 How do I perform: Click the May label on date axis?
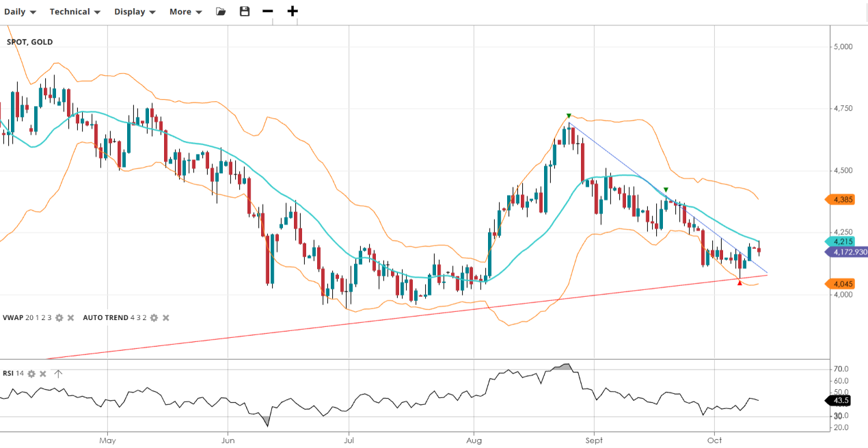(107, 441)
